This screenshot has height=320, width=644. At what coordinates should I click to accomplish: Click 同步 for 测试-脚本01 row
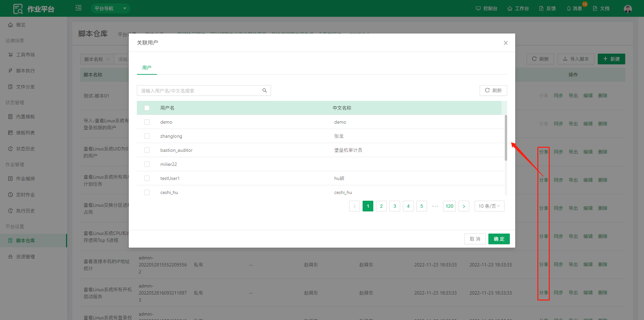[x=558, y=95]
